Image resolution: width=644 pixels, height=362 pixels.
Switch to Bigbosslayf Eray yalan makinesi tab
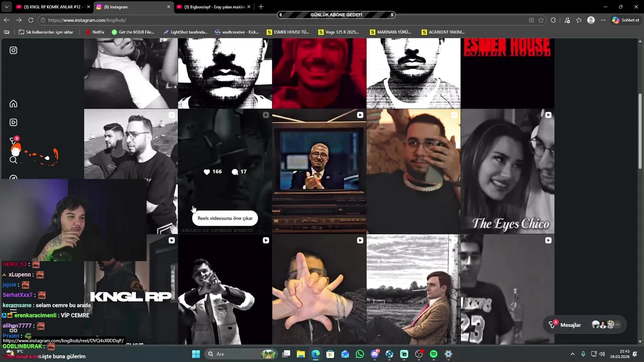[213, 7]
